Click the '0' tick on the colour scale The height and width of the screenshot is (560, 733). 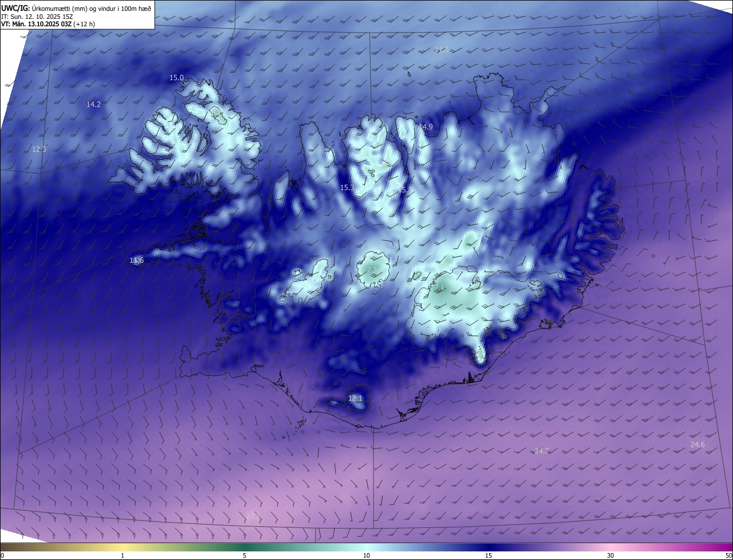[x=2, y=555]
